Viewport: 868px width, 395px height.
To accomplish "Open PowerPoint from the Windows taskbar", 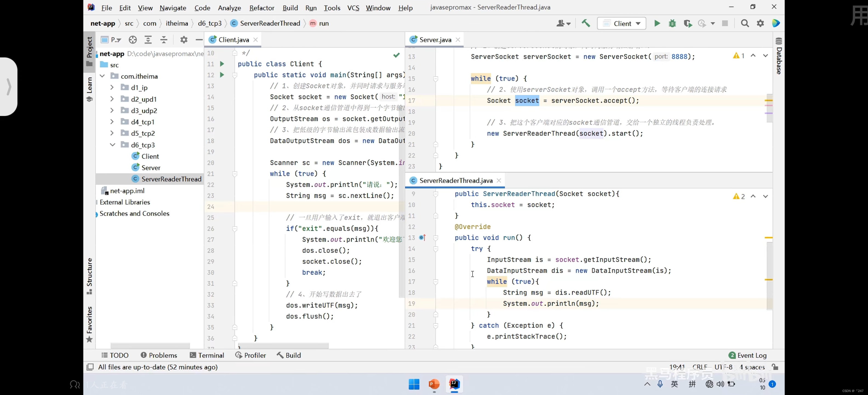I will [x=434, y=384].
